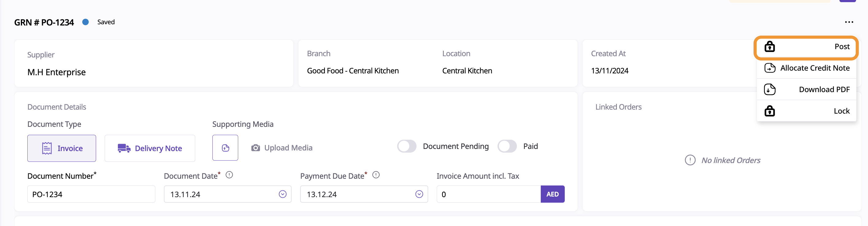The width and height of the screenshot is (868, 226).
Task: Choose the Delivery Note document type
Action: tap(150, 148)
